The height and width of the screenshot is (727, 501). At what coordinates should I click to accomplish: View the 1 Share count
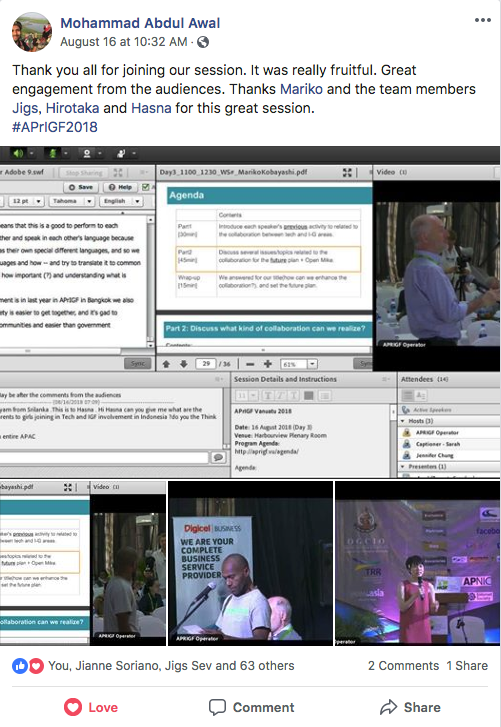[x=467, y=666]
